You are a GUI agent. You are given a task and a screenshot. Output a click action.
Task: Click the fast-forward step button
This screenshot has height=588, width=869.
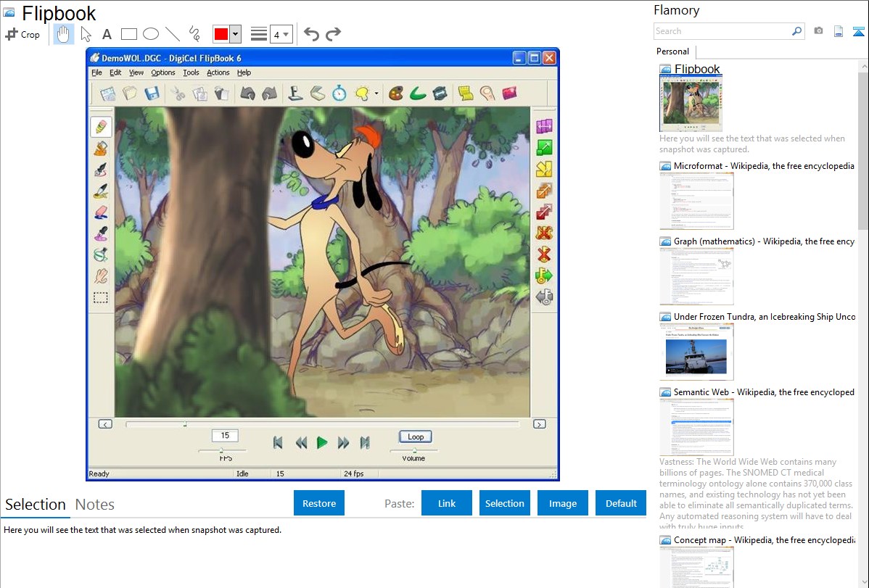343,442
